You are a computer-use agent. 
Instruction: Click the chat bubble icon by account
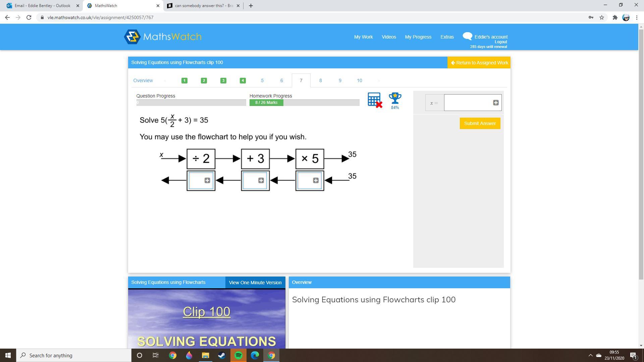[x=467, y=36]
